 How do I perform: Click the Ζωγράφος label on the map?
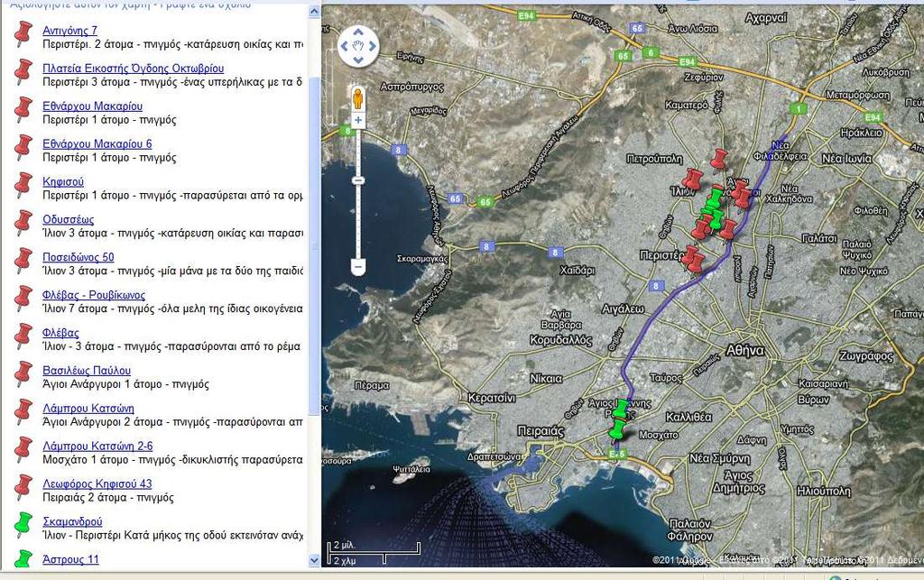(x=866, y=355)
